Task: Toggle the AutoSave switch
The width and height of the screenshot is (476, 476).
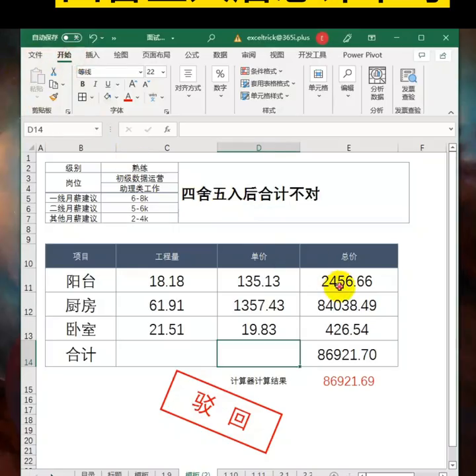Action: pos(71,38)
